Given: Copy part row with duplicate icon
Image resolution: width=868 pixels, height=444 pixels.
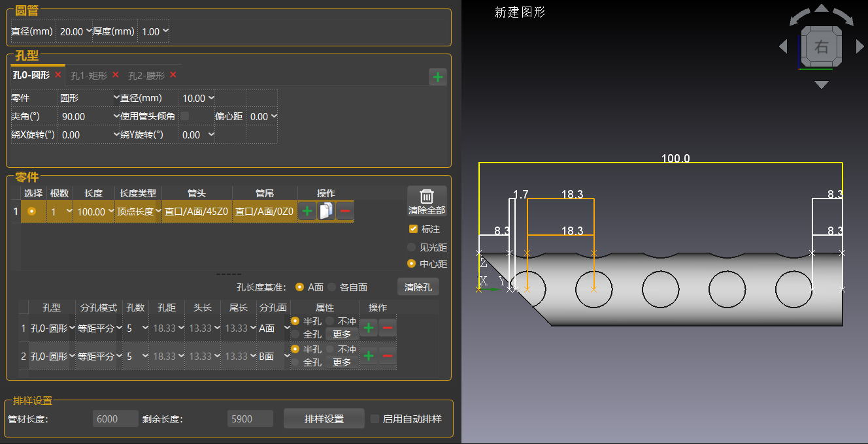Looking at the screenshot, I should click(325, 212).
